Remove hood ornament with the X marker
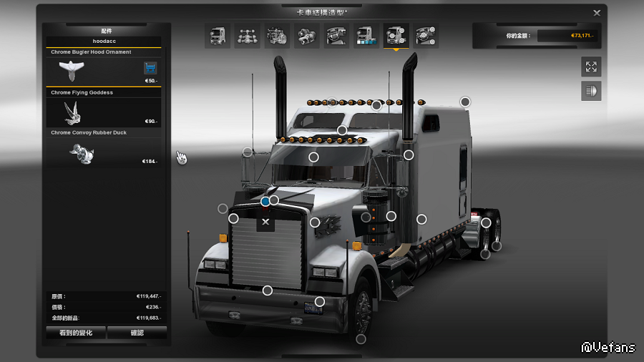644x362 pixels. point(265,222)
